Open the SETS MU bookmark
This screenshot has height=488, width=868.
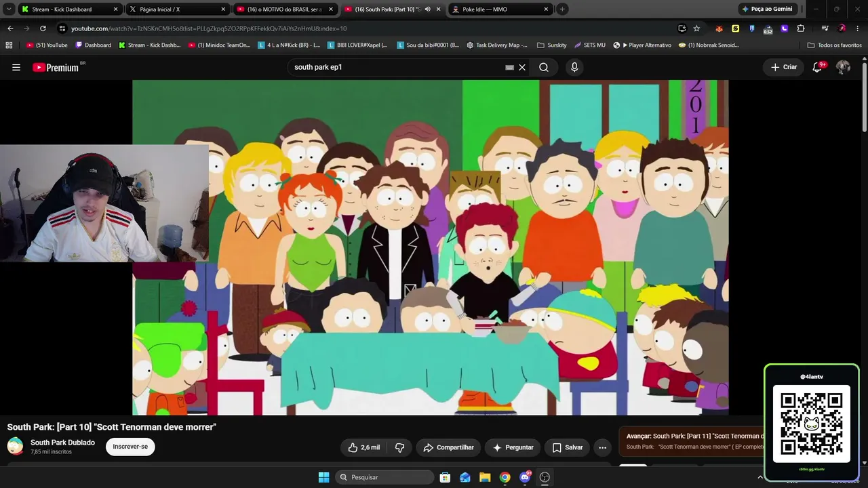click(590, 45)
